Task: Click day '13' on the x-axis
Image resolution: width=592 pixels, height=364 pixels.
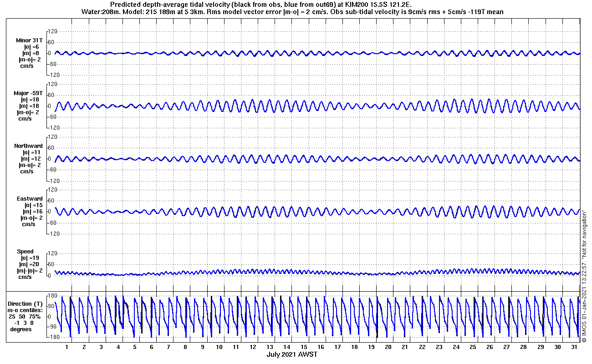Action: pos(270,347)
